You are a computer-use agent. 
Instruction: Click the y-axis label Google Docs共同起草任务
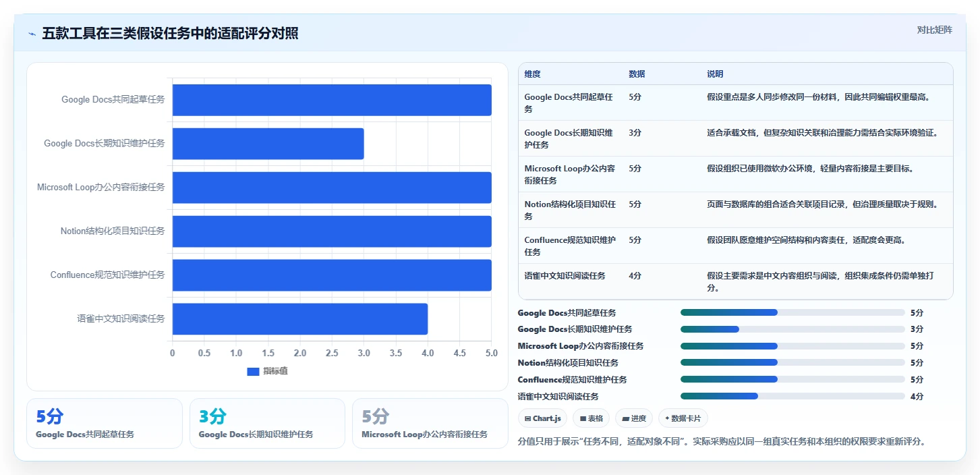pos(113,100)
